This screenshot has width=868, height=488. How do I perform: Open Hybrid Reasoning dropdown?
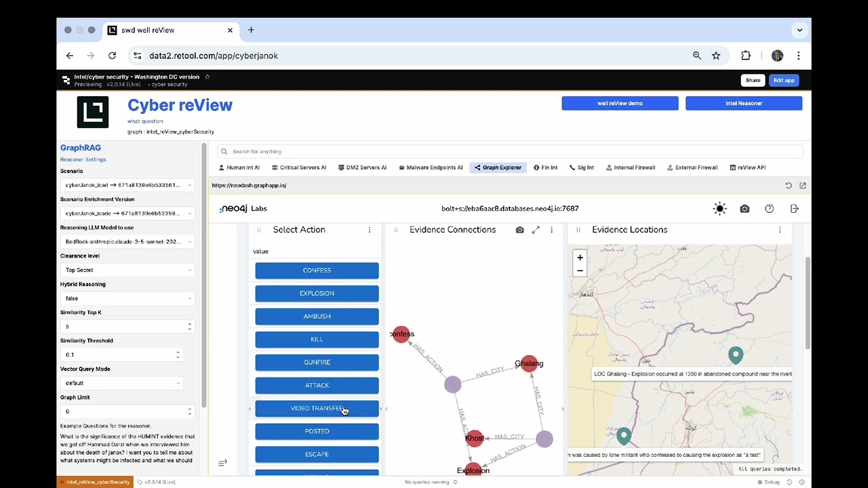coord(127,298)
